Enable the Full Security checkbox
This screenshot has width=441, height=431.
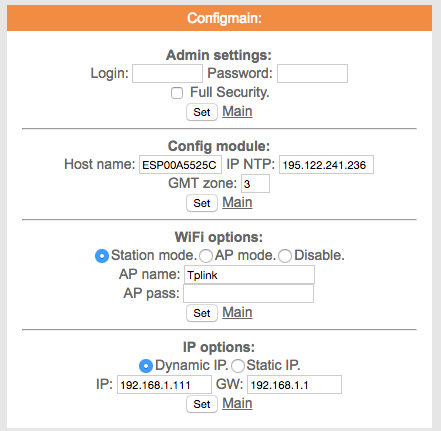[x=177, y=93]
